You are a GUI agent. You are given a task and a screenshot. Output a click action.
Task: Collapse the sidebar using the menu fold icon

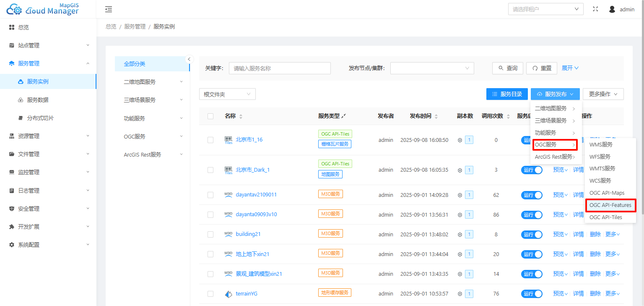point(109,9)
